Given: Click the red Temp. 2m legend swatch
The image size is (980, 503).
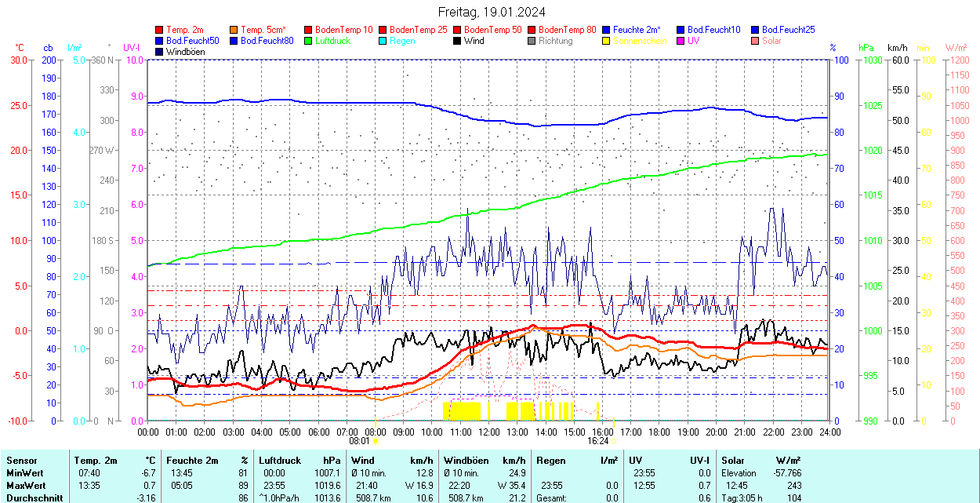Looking at the screenshot, I should (160, 30).
